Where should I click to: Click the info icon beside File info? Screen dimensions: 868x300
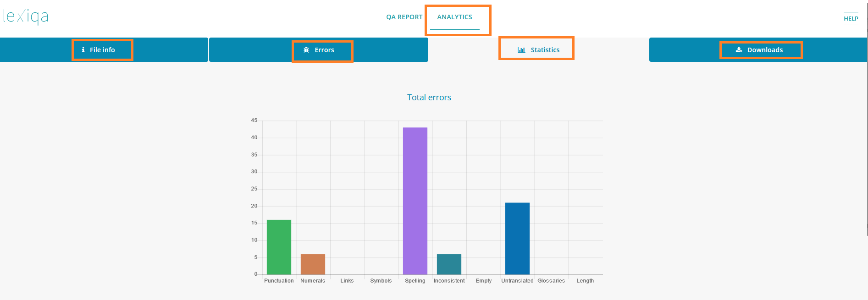pyautogui.click(x=83, y=50)
